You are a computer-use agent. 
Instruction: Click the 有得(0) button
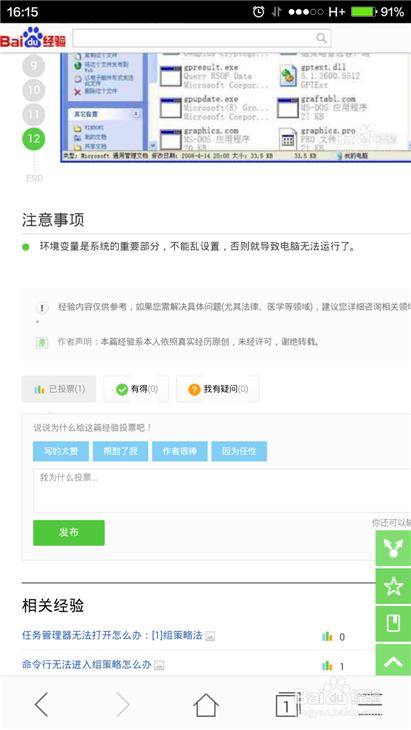[x=136, y=389]
